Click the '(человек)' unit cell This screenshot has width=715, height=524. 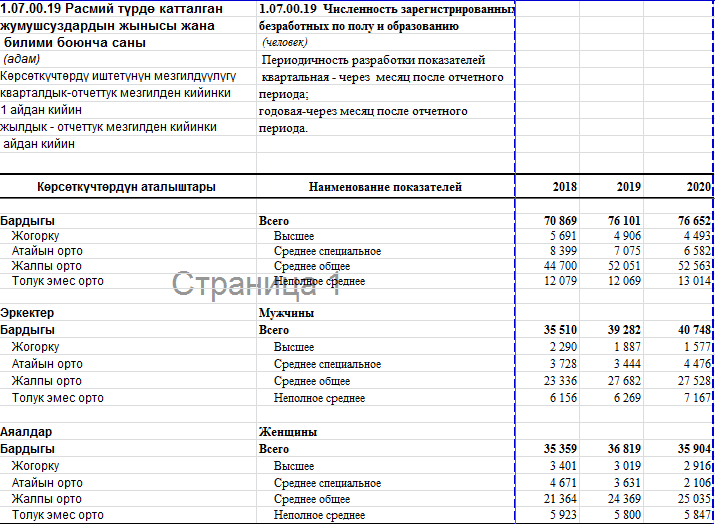[385, 42]
